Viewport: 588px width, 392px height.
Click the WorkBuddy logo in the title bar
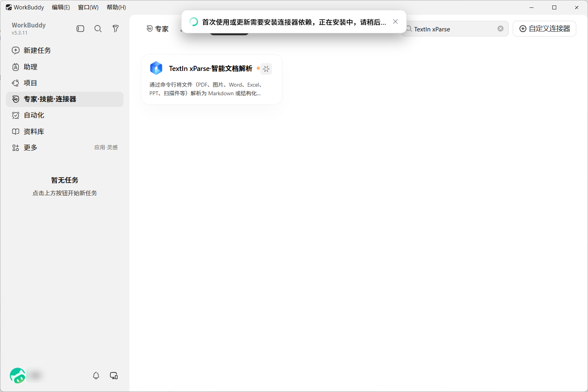[9, 7]
